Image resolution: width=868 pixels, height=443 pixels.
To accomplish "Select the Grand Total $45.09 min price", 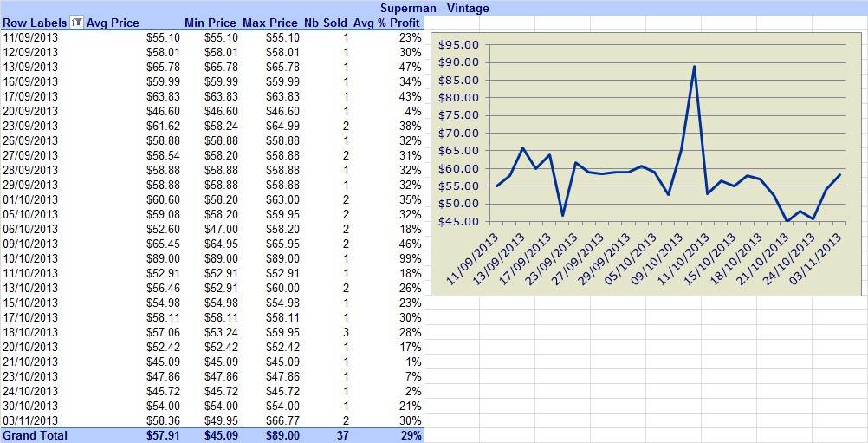I will (222, 436).
